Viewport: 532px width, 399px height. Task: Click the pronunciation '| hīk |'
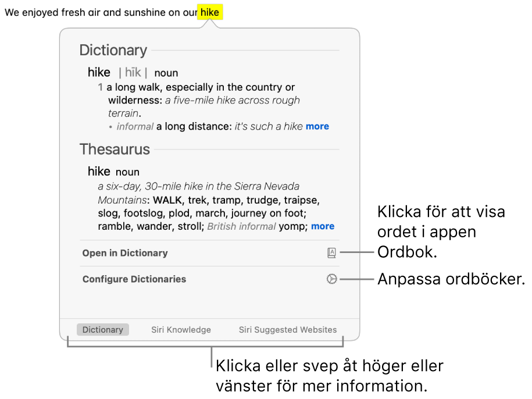tap(133, 73)
